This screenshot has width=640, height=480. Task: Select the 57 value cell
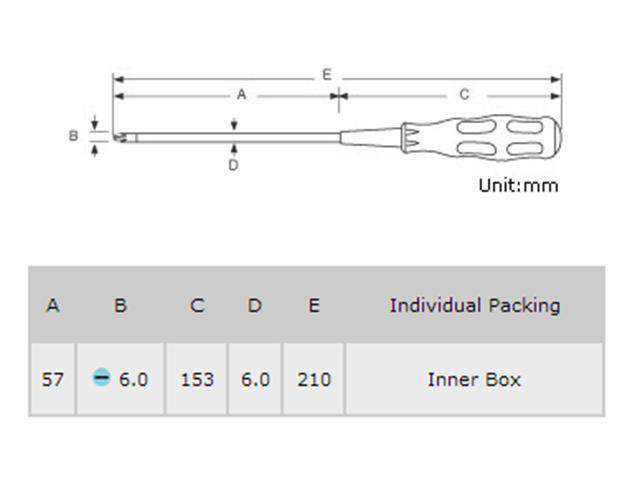(52, 380)
